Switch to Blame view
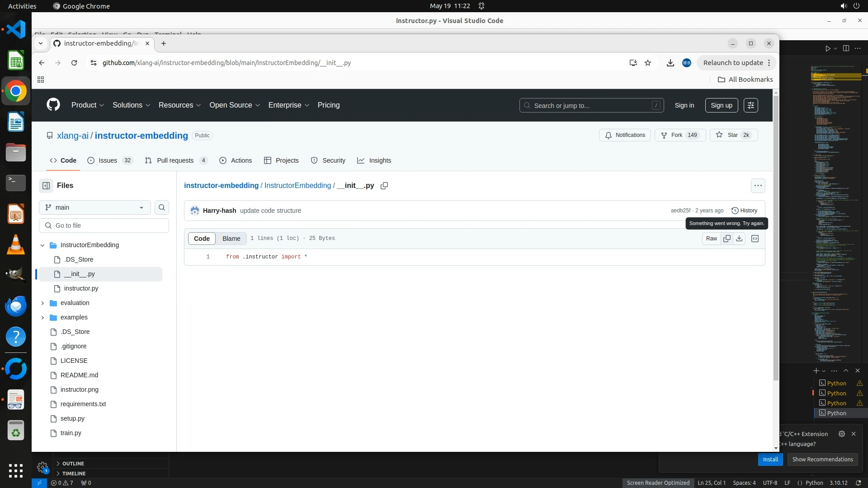The image size is (868, 488). point(231,239)
